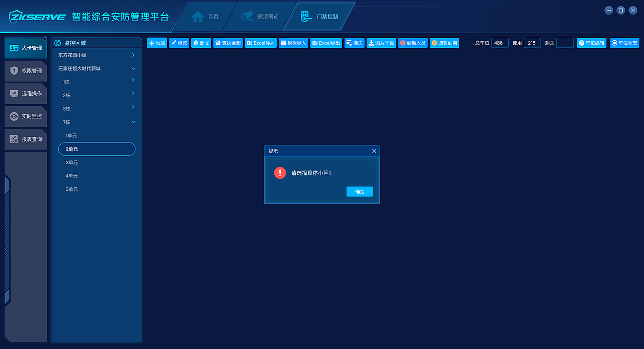Viewport: 644px width, 349px height.
Task: Select 4单元 under 7栋
Action: [x=71, y=176]
